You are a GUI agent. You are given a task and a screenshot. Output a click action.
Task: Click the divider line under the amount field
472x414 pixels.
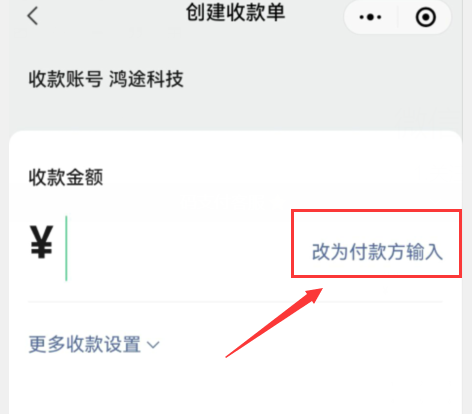pos(235,302)
